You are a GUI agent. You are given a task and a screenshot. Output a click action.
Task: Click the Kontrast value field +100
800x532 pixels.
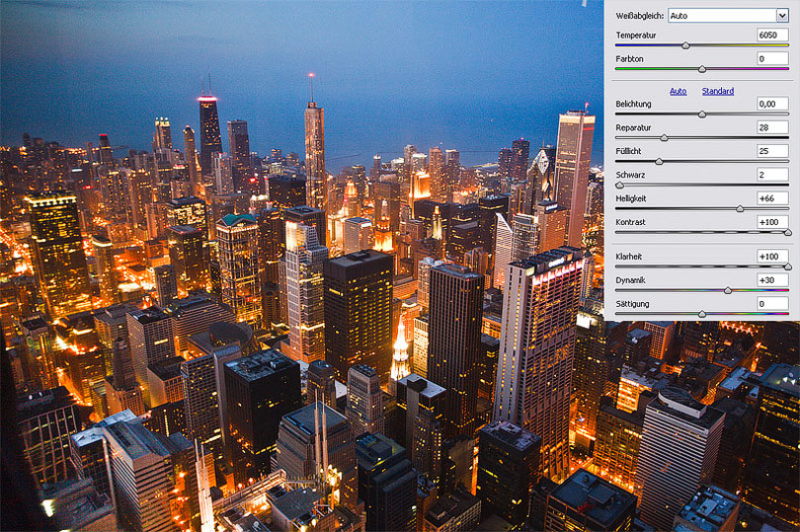(772, 222)
